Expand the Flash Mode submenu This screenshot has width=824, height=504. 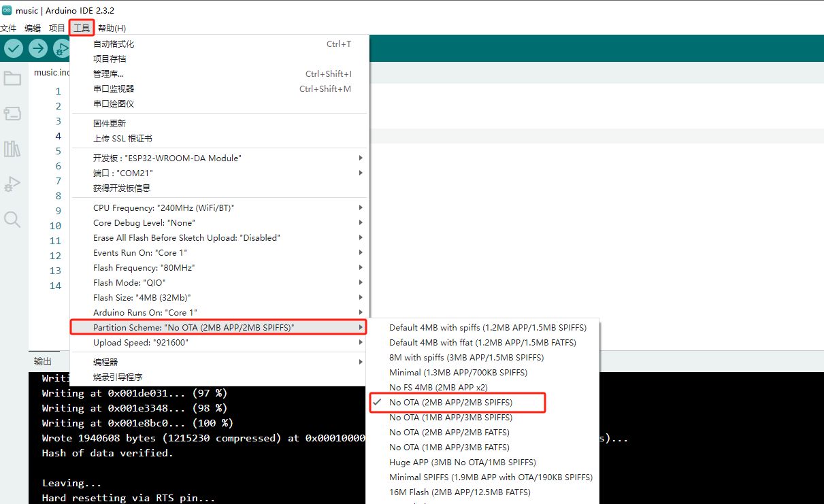(219, 282)
